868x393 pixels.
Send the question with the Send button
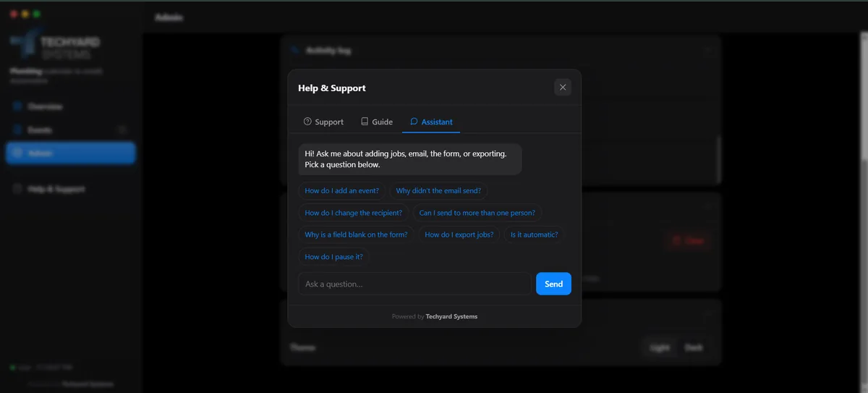click(553, 284)
